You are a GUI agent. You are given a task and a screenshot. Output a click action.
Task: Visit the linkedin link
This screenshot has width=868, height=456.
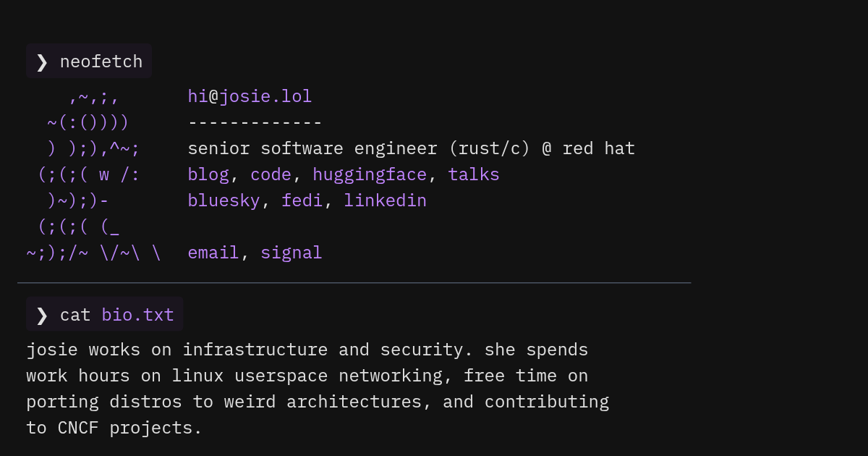click(385, 200)
